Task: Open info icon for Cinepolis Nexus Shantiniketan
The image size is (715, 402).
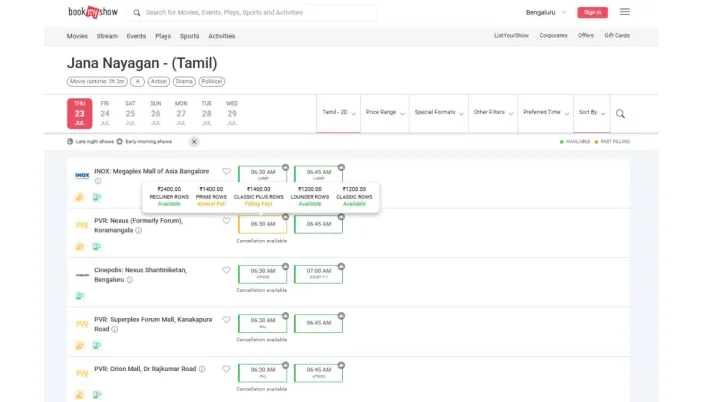Action: point(130,280)
